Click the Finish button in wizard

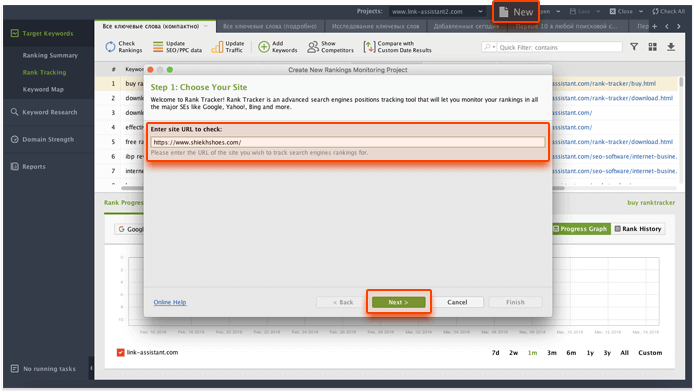(x=515, y=302)
